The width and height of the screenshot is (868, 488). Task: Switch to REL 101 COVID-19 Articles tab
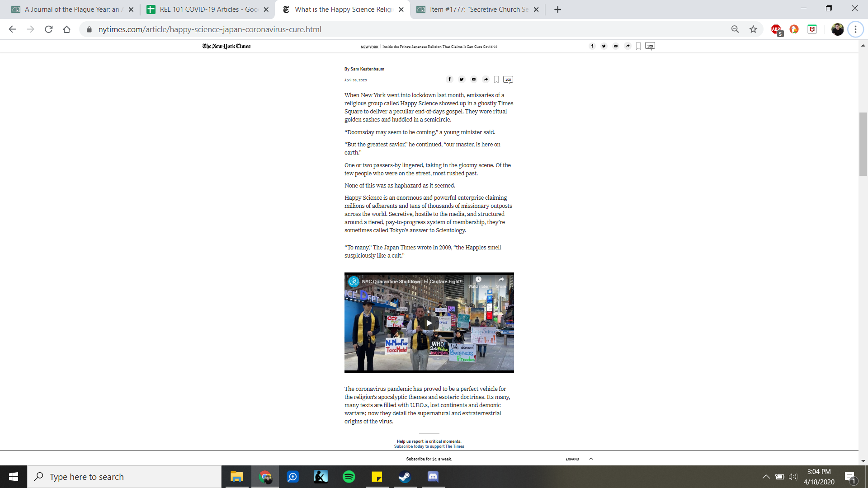tap(207, 9)
